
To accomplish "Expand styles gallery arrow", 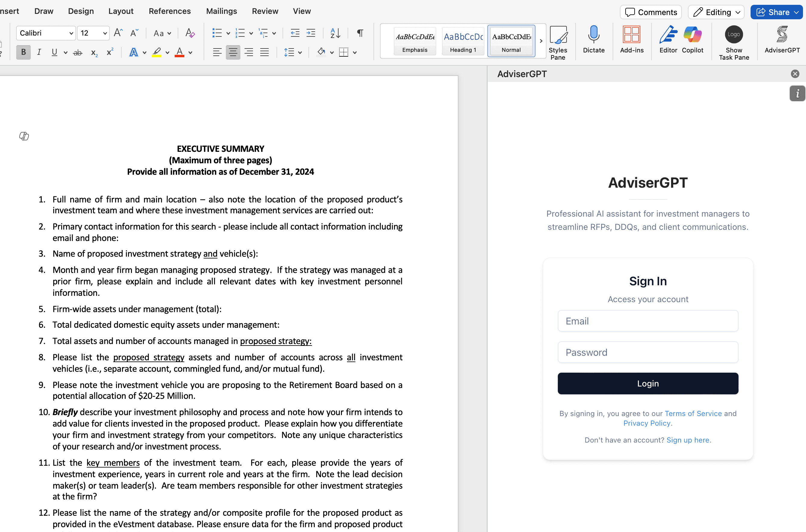I will click(541, 41).
